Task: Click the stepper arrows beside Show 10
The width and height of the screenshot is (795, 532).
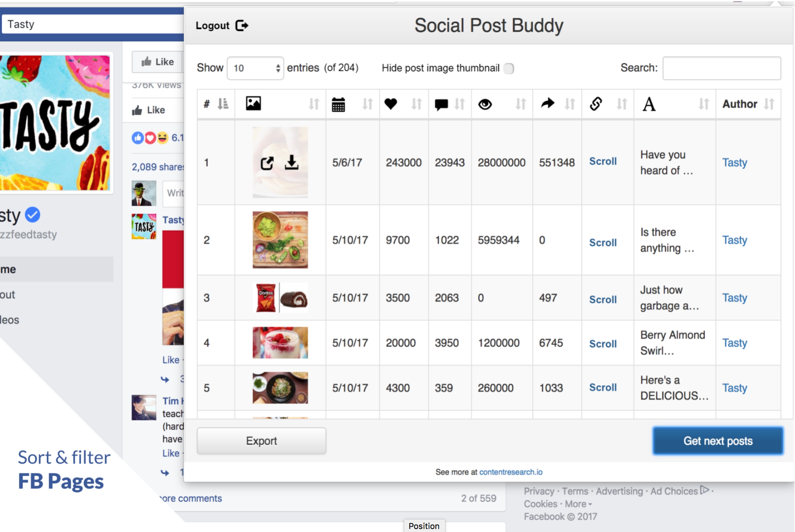Action: (x=278, y=68)
